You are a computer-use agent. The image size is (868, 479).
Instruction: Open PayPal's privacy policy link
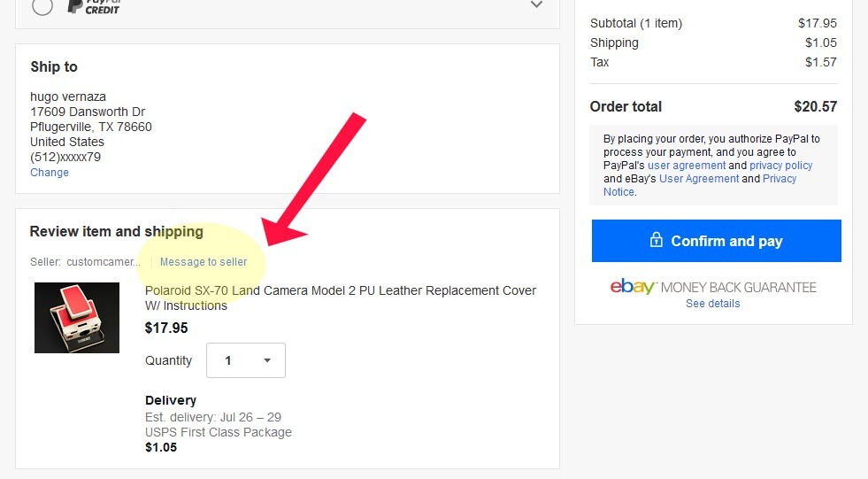pos(780,166)
